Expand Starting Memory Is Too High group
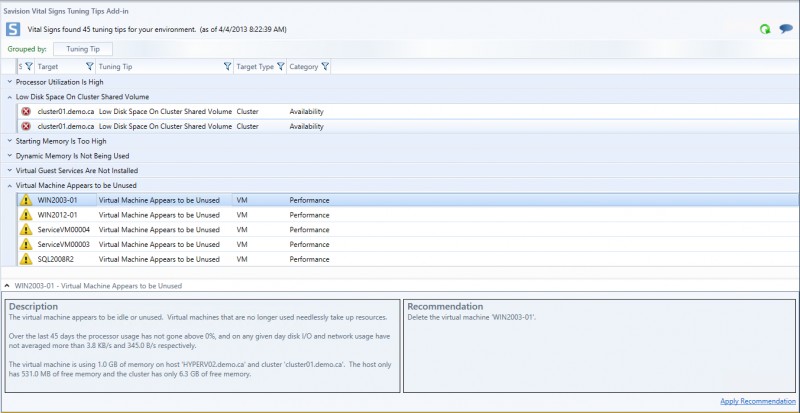This screenshot has height=413, width=800. coord(10,141)
